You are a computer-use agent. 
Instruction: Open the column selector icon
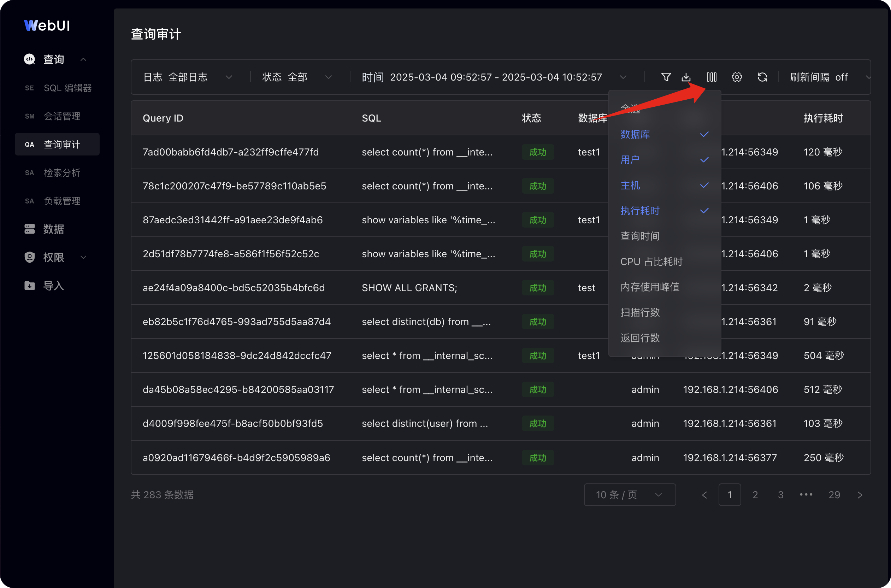[712, 77]
